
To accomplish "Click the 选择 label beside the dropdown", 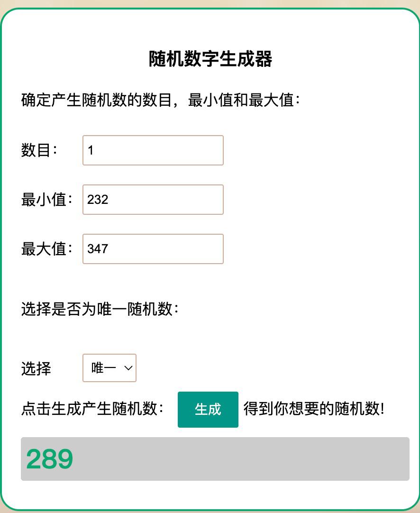I will 36,368.
